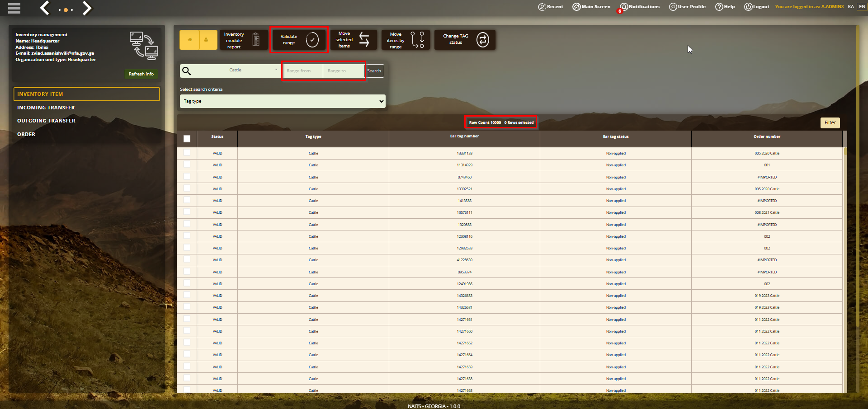
Task: Click the Validate range button
Action: pos(299,40)
